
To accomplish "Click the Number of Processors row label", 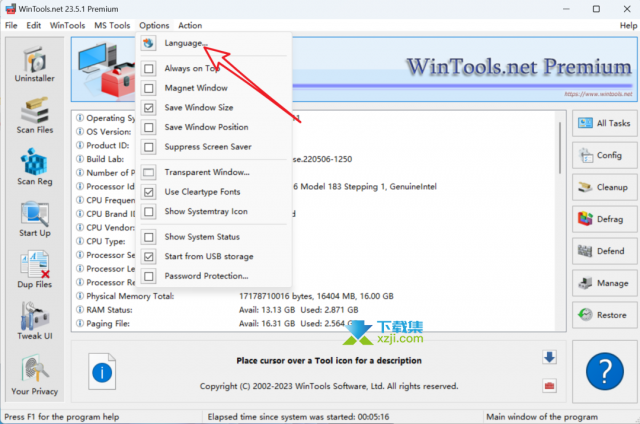I will click(111, 173).
